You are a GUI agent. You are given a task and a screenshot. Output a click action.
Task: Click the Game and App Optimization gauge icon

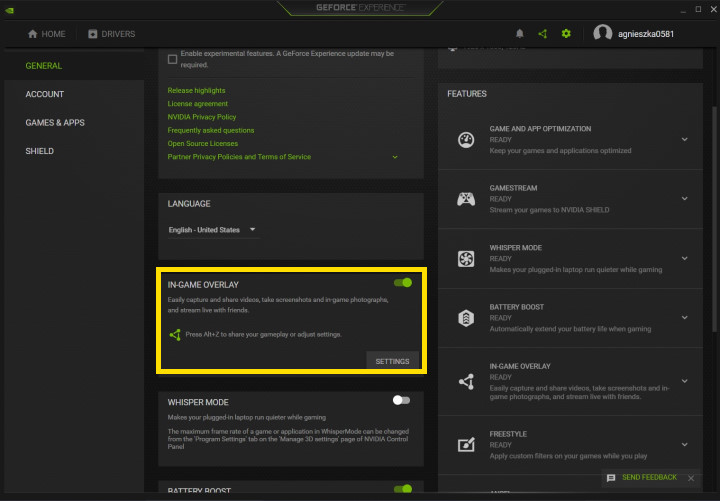pyautogui.click(x=466, y=140)
